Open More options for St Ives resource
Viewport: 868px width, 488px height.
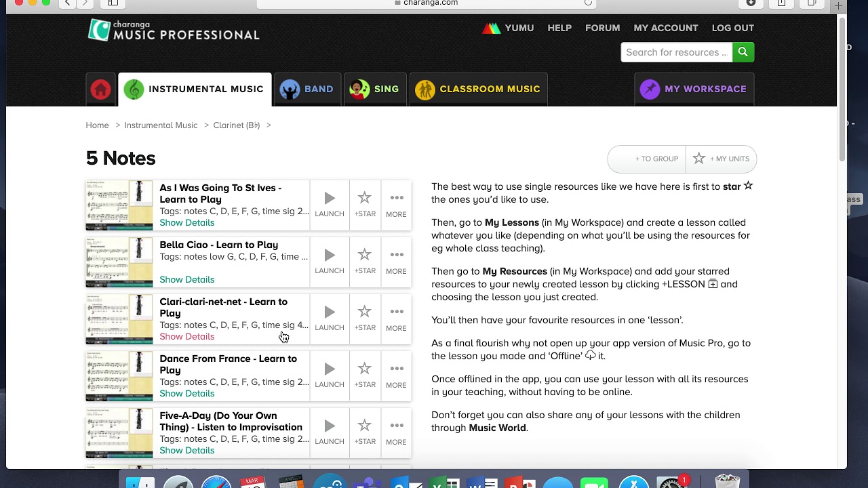tap(396, 204)
